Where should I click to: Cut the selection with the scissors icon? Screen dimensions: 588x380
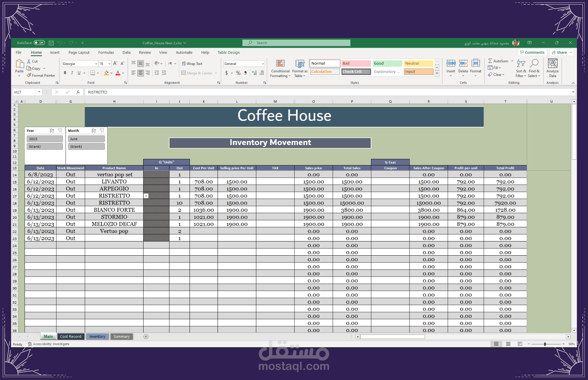pos(29,61)
